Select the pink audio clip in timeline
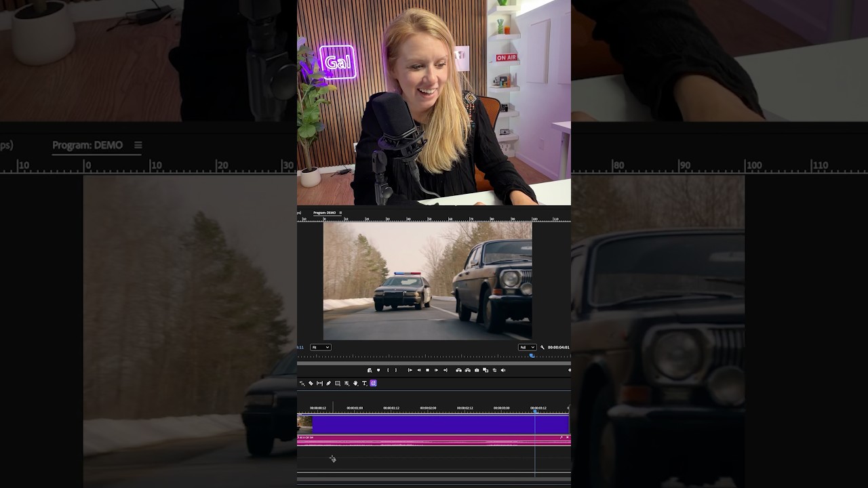The height and width of the screenshot is (488, 868). coord(434,441)
